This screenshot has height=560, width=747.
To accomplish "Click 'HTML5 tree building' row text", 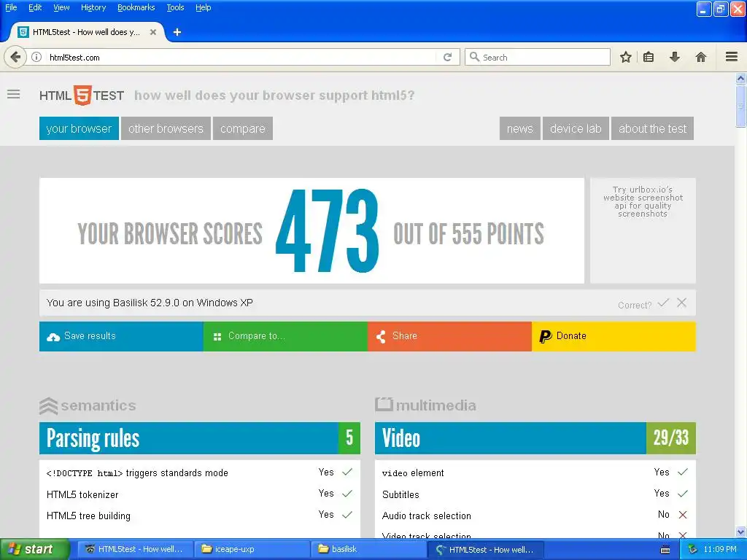I will pyautogui.click(x=88, y=516).
